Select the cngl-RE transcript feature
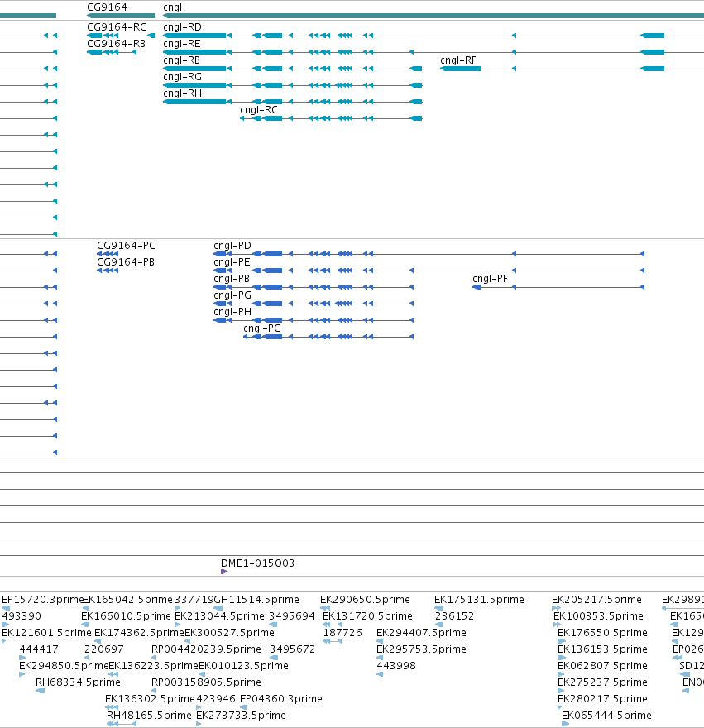The height and width of the screenshot is (728, 704). (433, 52)
